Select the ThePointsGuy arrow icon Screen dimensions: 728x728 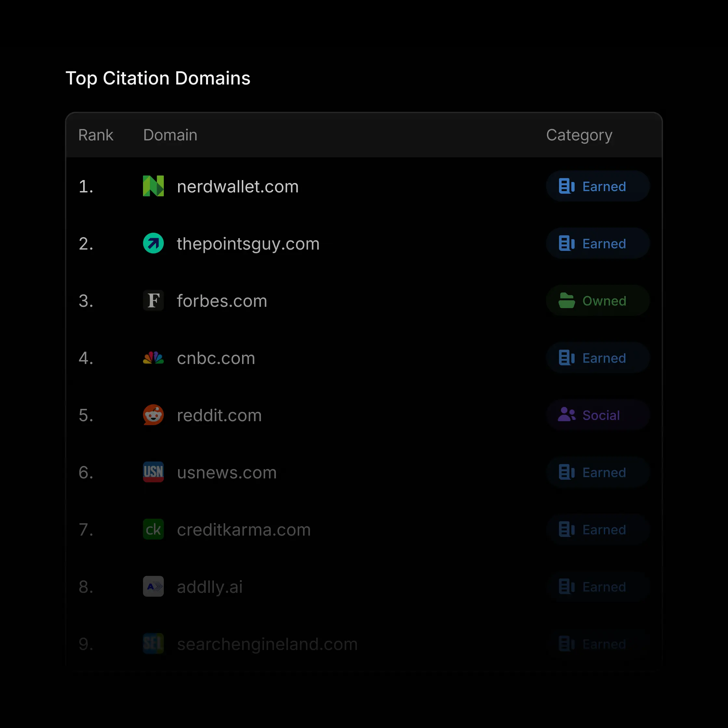[x=153, y=244]
